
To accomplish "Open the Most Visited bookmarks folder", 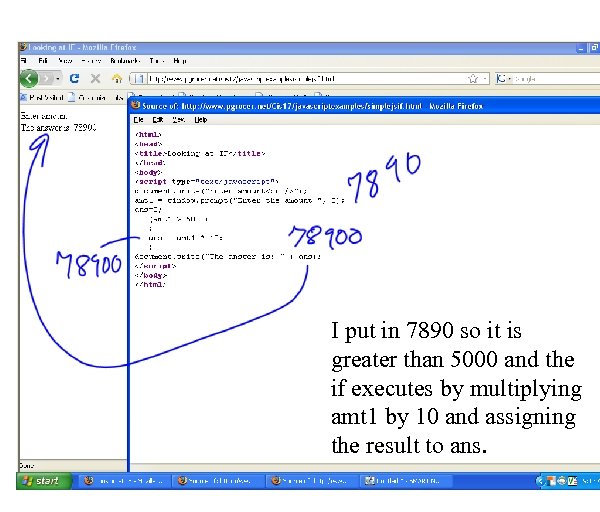I will [42, 98].
